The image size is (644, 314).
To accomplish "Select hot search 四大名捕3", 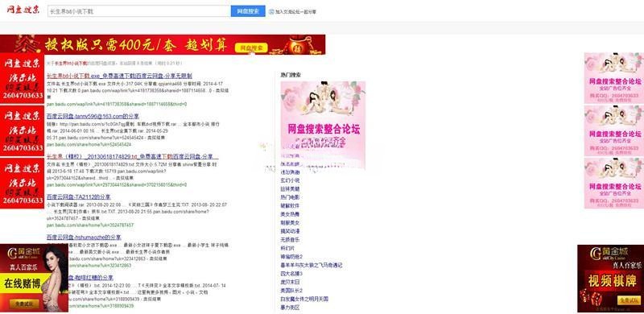I will [x=291, y=273].
